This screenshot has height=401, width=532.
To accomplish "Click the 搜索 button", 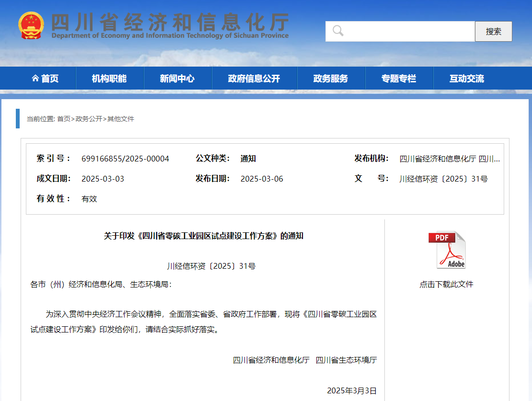I will pos(493,31).
